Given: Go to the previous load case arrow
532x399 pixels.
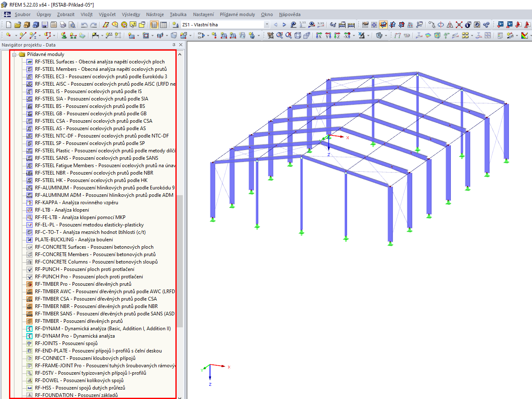Looking at the screenshot, I should click(x=275, y=25).
